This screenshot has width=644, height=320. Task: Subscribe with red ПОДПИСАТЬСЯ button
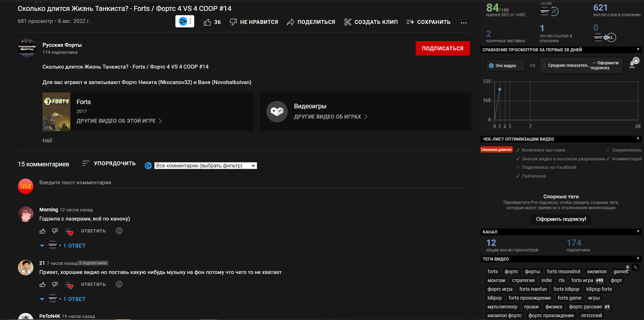(x=443, y=49)
